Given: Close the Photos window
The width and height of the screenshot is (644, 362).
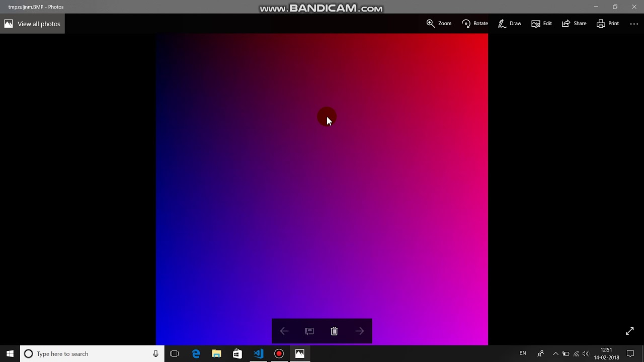Looking at the screenshot, I should pos(634,7).
